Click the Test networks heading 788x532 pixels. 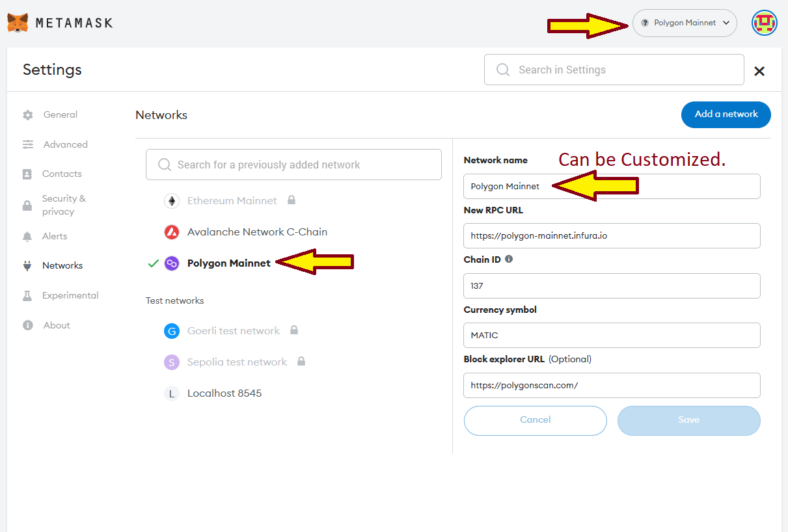(x=174, y=300)
